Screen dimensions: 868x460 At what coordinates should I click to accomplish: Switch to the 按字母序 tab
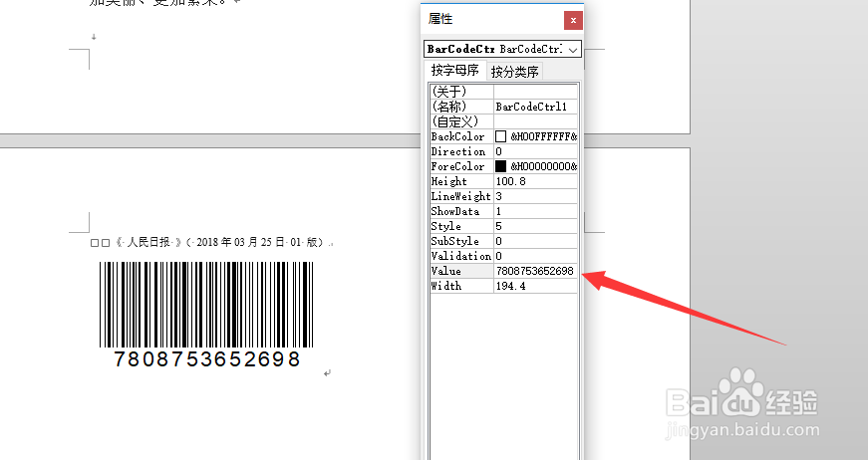coord(455,71)
